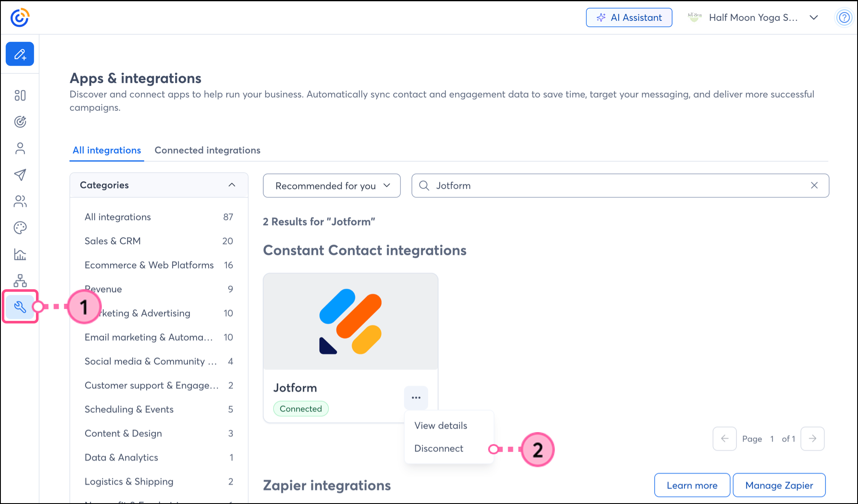
Task: Click into the Jotform search field
Action: click(620, 186)
